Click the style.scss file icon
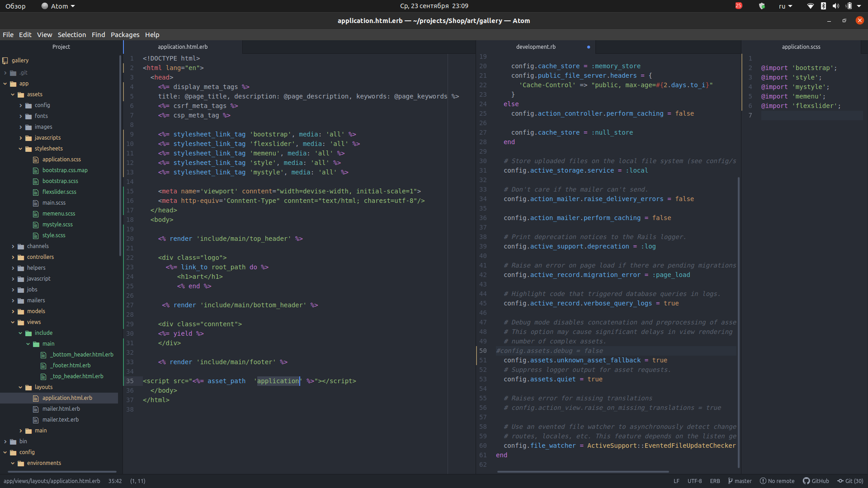 [x=36, y=235]
